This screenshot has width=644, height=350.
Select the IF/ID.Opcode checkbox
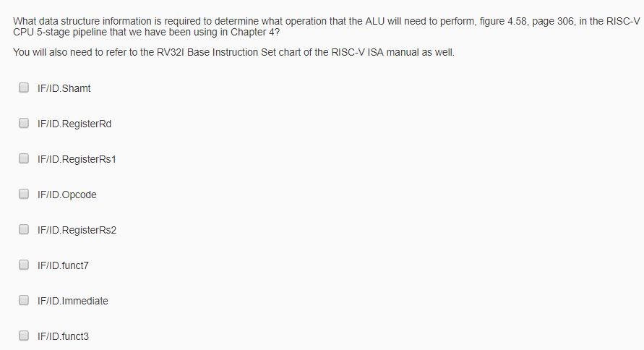point(23,195)
